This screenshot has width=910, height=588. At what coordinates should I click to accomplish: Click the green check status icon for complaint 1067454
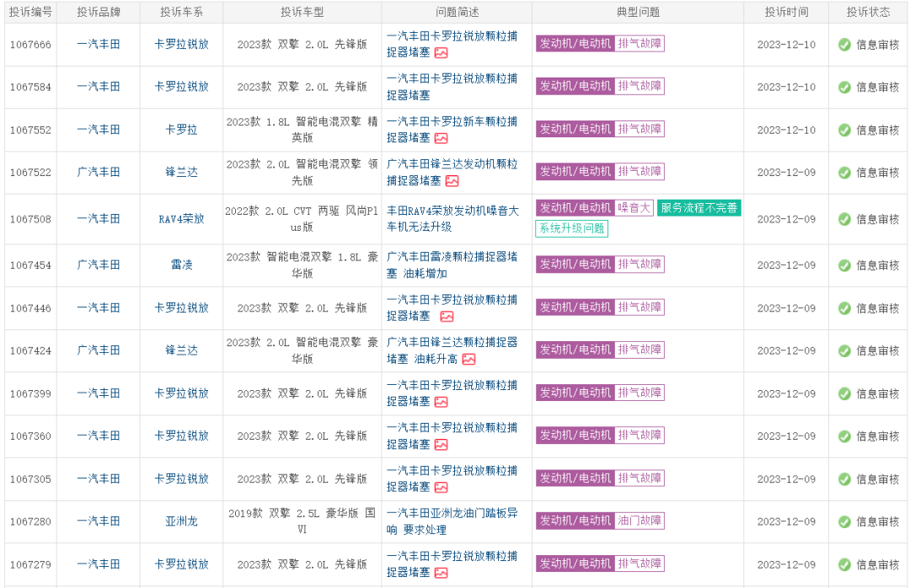pyautogui.click(x=844, y=265)
